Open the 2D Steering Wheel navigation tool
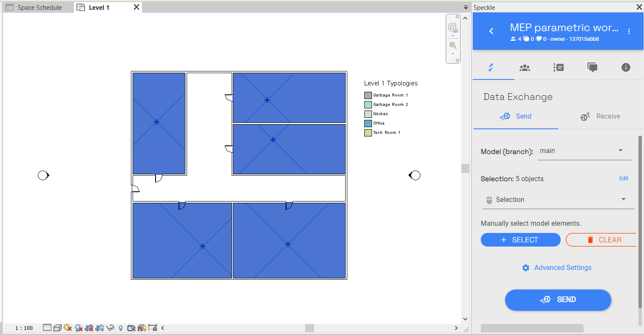This screenshot has height=335, width=644. point(452,27)
